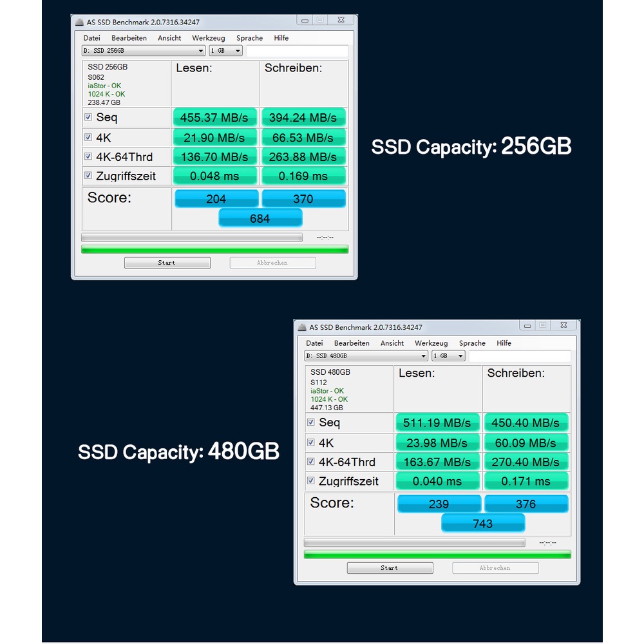644x644 pixels.
Task: Close the 480GB benchmark window
Action: tap(563, 325)
